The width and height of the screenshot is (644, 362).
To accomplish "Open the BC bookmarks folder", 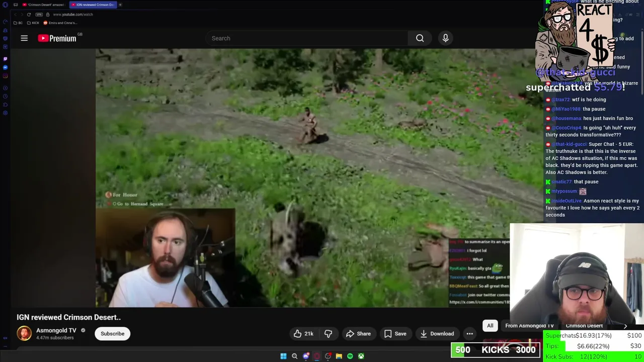I will pos(18,23).
